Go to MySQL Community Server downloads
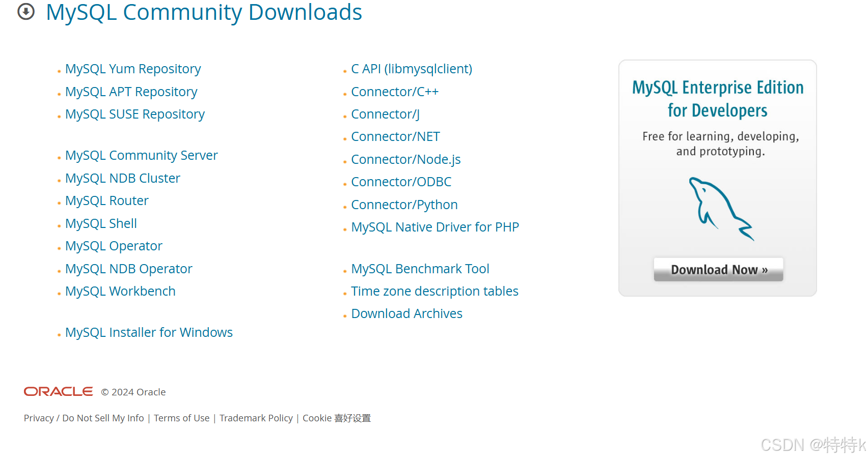This screenshot has width=868, height=460. 142,155
